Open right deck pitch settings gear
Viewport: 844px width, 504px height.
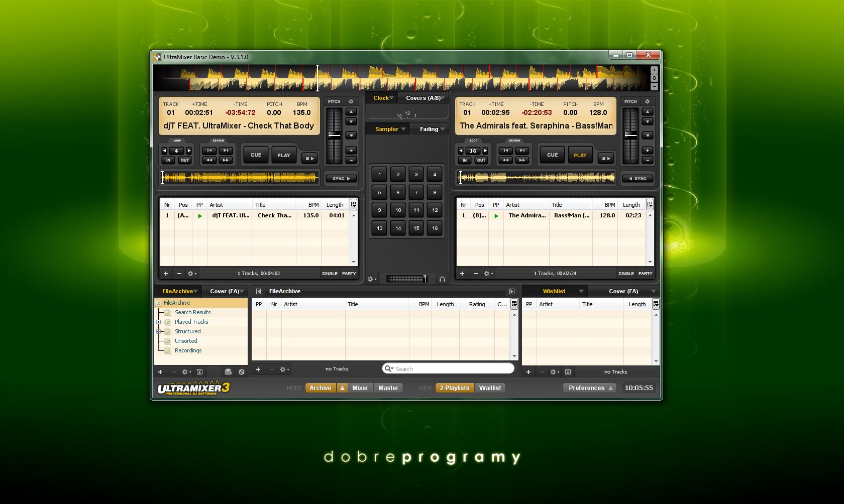click(647, 101)
